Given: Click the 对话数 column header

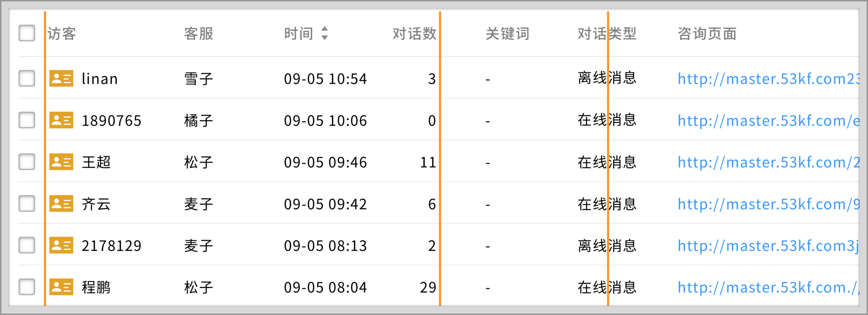Looking at the screenshot, I should pos(414,34).
